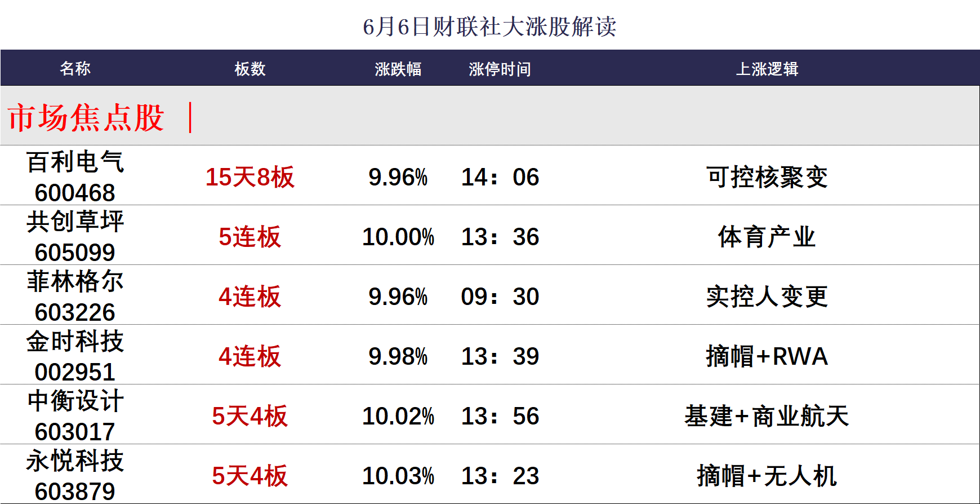Screen dimensions: 980x504
Task: Select stock name 共创草坪
Action: click(x=75, y=222)
